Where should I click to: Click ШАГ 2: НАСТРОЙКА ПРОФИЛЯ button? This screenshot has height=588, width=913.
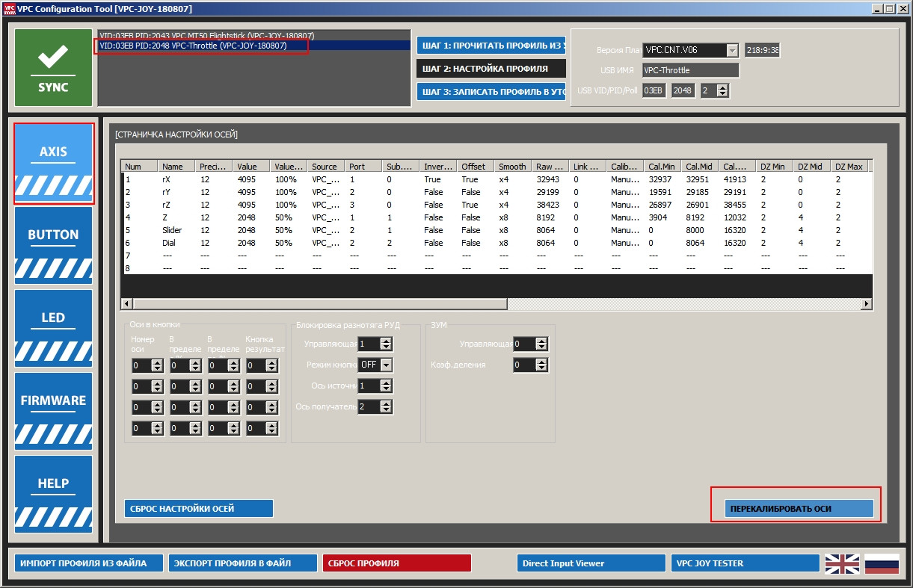tap(492, 69)
